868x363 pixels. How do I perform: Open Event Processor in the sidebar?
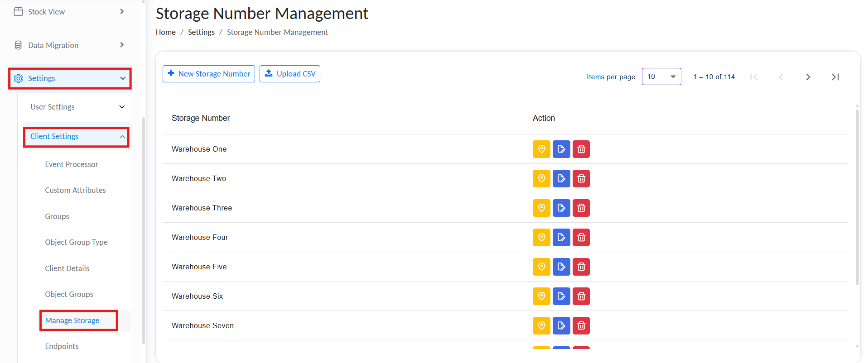point(71,164)
